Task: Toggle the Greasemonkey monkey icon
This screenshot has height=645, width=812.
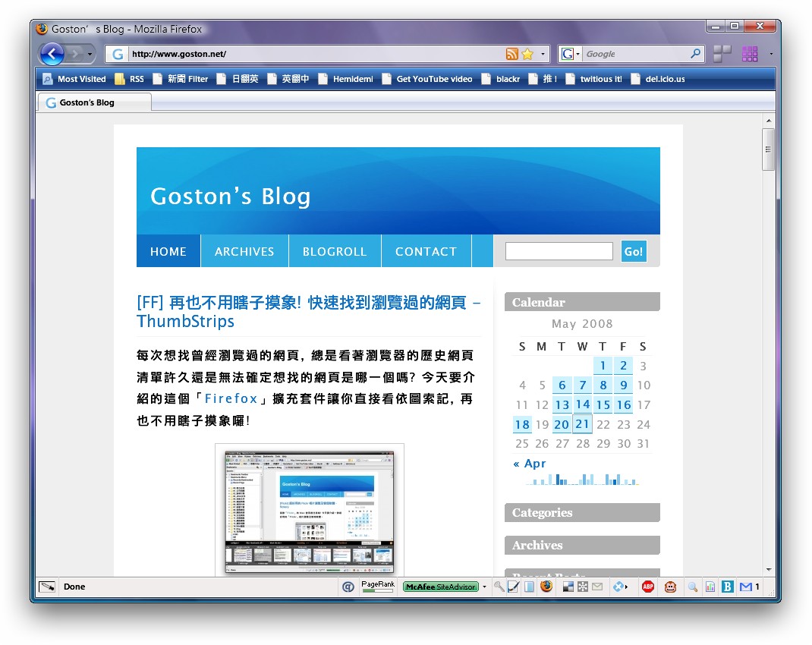Action: coord(670,587)
